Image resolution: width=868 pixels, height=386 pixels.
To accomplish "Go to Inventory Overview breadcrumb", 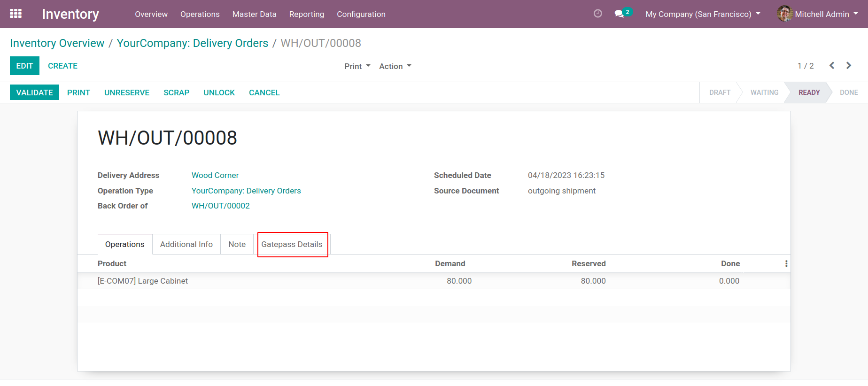I will coord(57,43).
